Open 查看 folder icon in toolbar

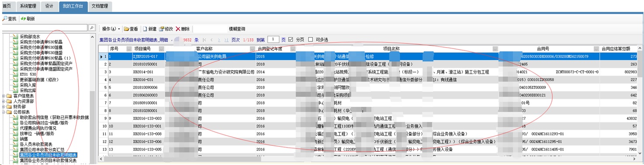tap(126, 29)
